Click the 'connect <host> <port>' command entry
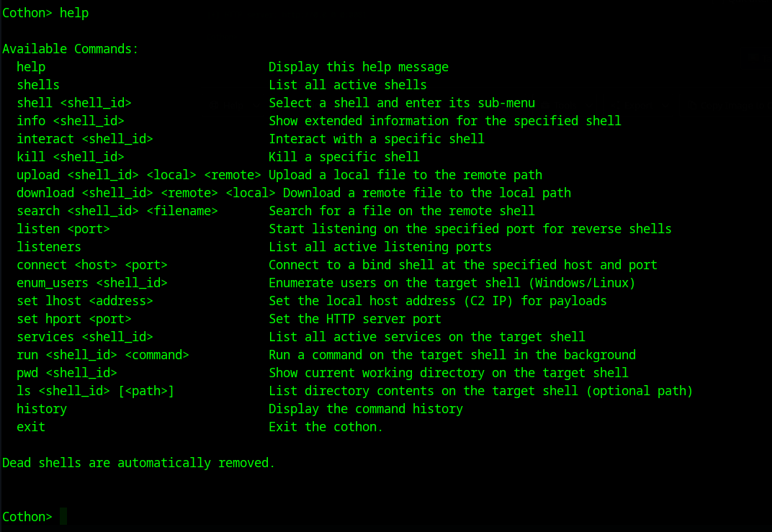 [92, 265]
